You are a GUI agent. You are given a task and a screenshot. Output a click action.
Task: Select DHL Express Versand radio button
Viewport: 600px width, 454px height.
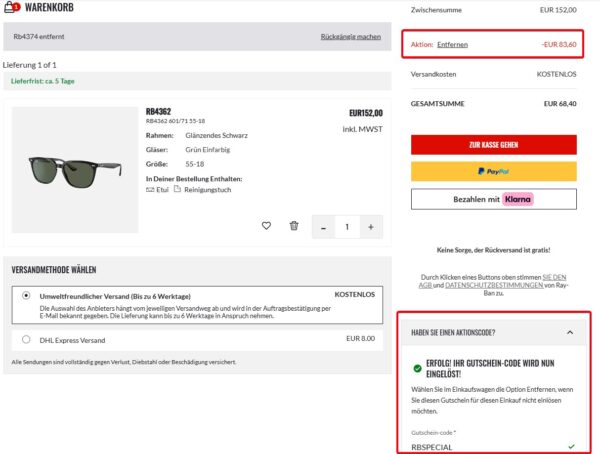(27, 339)
